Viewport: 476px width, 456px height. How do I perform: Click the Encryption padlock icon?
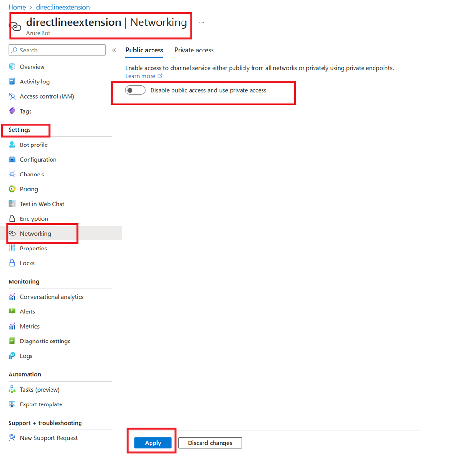click(12, 218)
